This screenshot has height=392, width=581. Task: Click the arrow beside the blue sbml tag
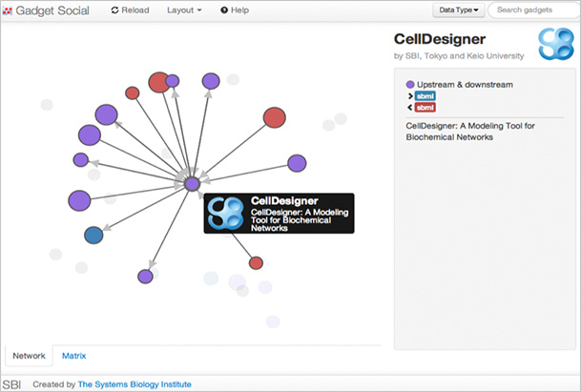(410, 96)
